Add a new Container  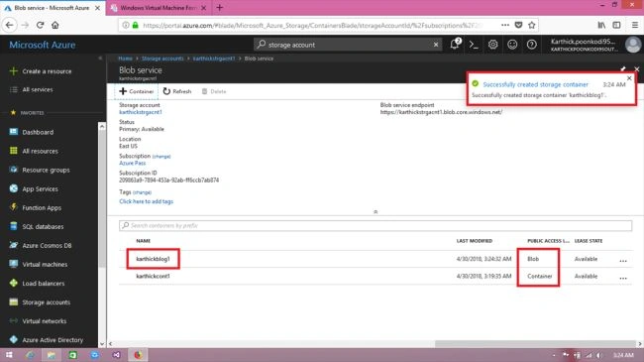coord(137,91)
